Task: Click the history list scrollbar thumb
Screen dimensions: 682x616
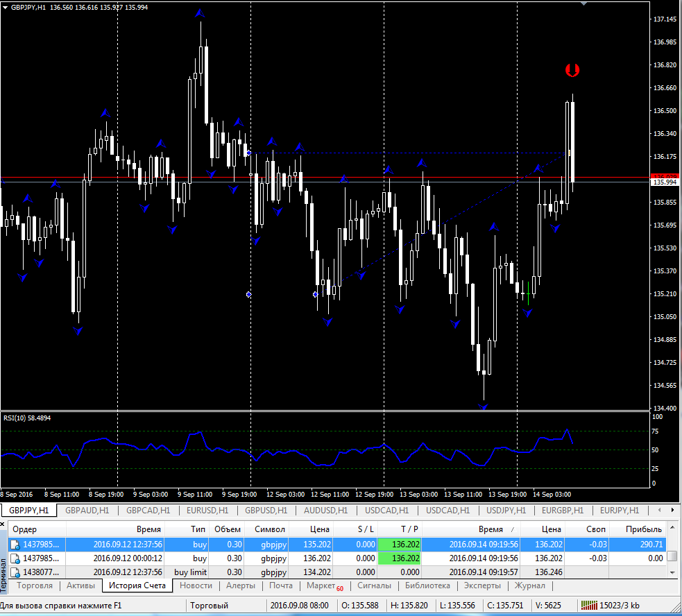Action: 672,556
